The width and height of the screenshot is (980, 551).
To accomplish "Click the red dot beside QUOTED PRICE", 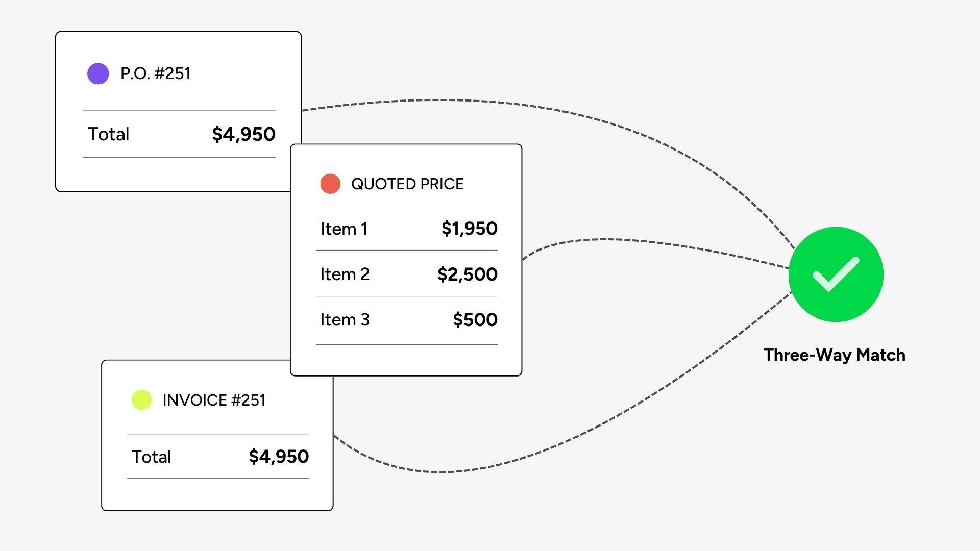I will pos(330,184).
